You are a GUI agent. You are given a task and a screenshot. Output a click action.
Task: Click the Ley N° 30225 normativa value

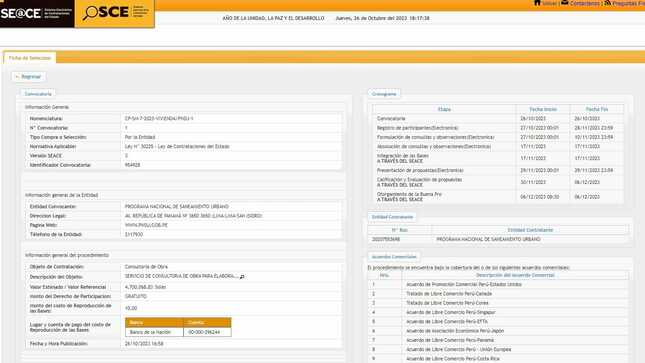(177, 146)
